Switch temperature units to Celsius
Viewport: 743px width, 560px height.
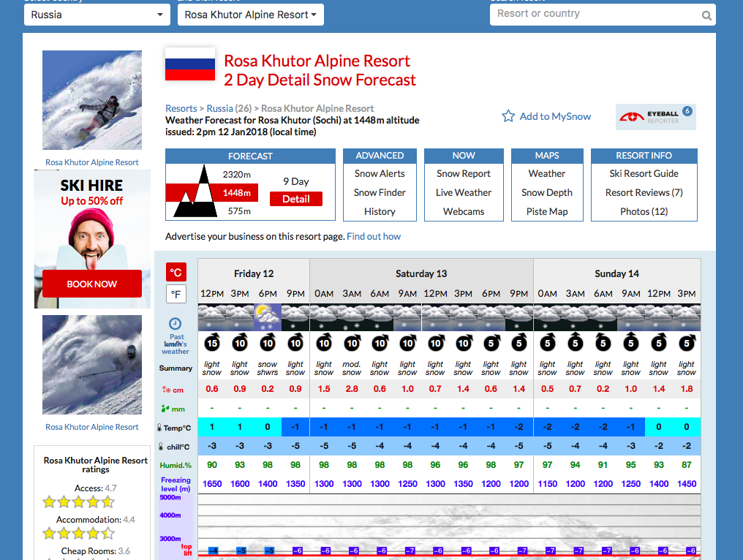[176, 273]
